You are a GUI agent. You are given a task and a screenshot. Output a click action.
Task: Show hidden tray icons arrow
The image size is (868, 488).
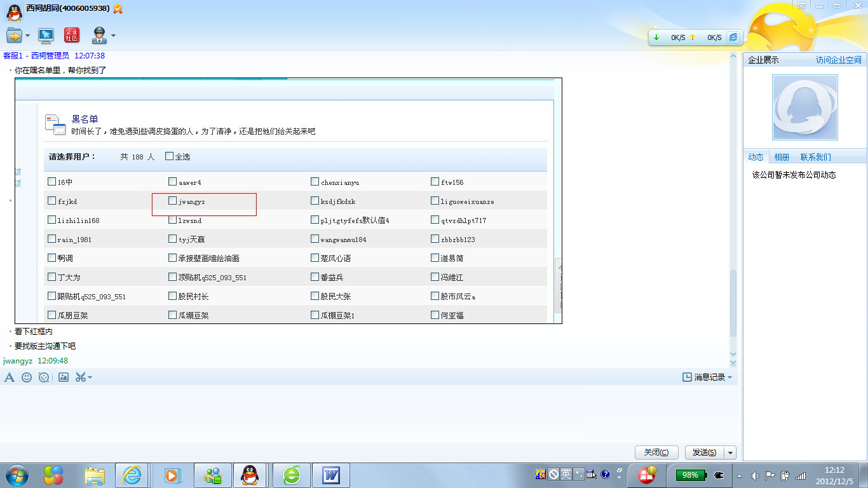[739, 475]
